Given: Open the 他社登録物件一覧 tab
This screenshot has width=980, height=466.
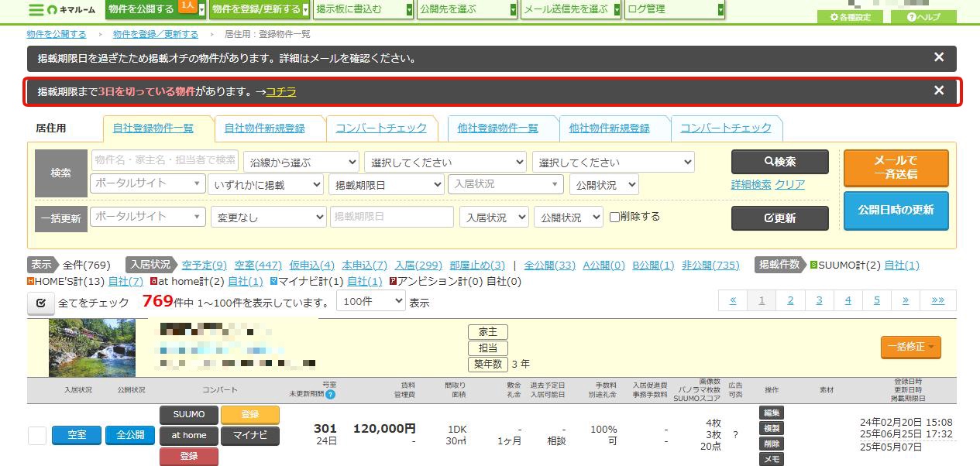Looking at the screenshot, I should (497, 128).
